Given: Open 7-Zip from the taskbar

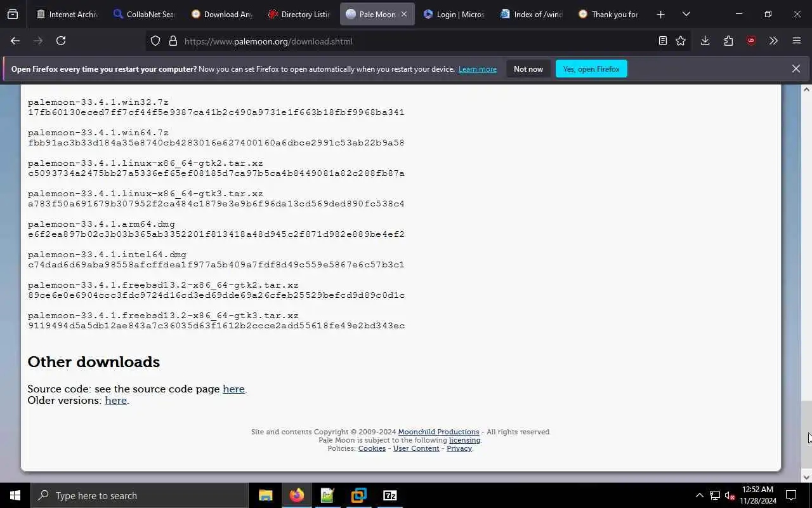Looking at the screenshot, I should [390, 495].
